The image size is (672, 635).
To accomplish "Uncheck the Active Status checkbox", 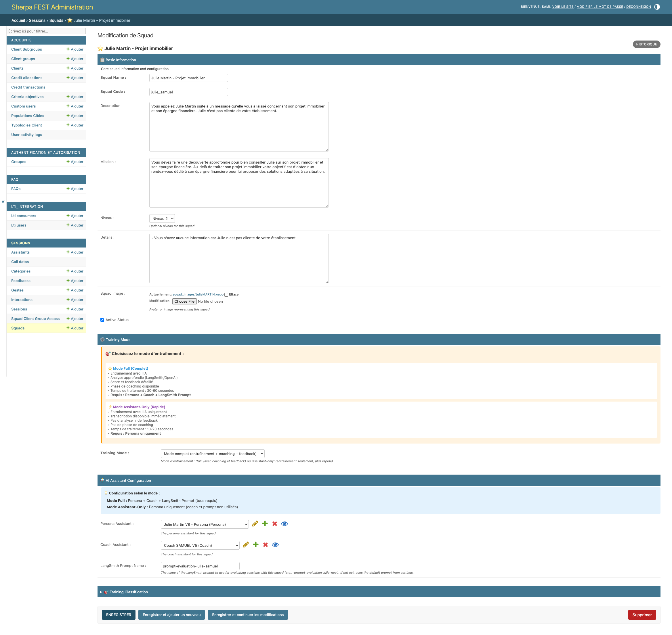I will coord(102,320).
